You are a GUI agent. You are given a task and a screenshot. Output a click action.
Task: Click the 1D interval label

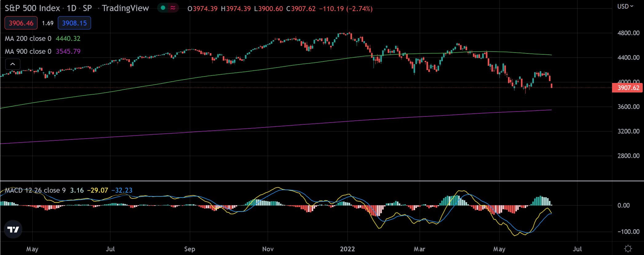72,8
